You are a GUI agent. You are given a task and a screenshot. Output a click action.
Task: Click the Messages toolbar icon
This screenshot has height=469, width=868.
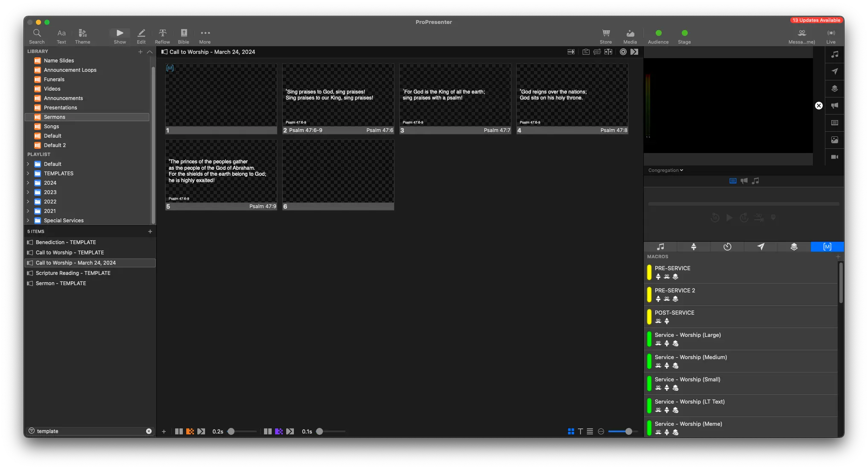pyautogui.click(x=802, y=33)
